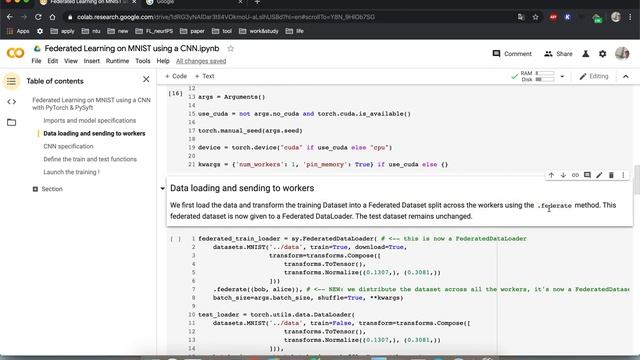Open the work&study bookmarks folder
640x360 pixels.
click(258, 31)
